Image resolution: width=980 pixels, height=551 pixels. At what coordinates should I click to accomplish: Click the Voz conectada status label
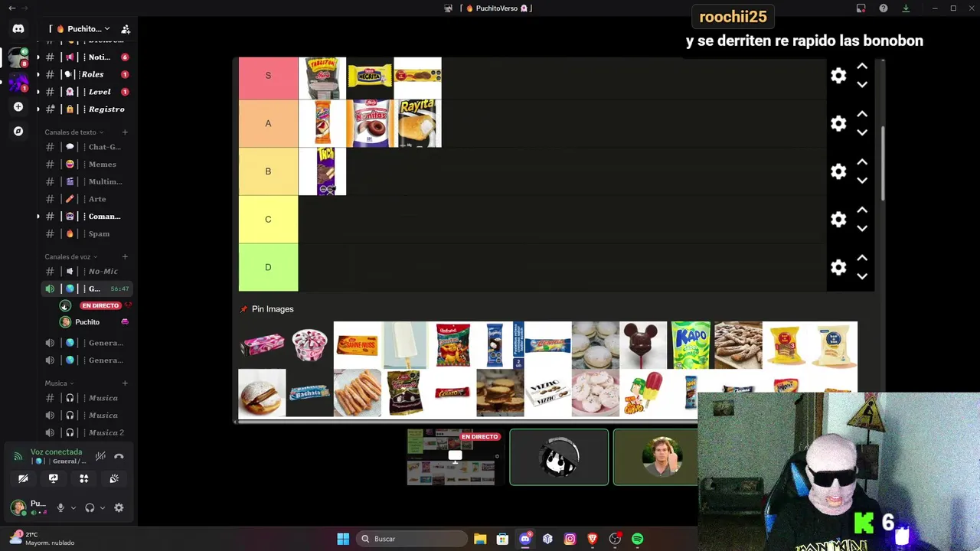[x=56, y=452]
